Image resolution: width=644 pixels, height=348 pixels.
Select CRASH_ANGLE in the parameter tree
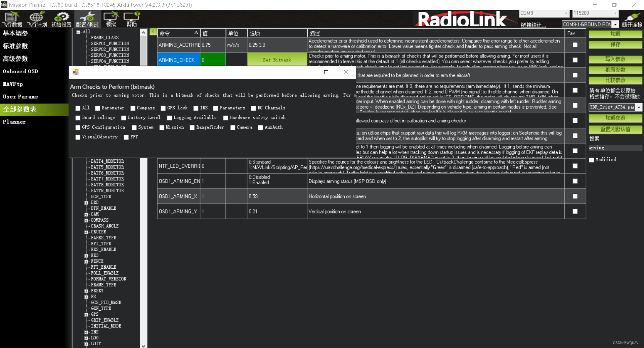[x=104, y=226]
